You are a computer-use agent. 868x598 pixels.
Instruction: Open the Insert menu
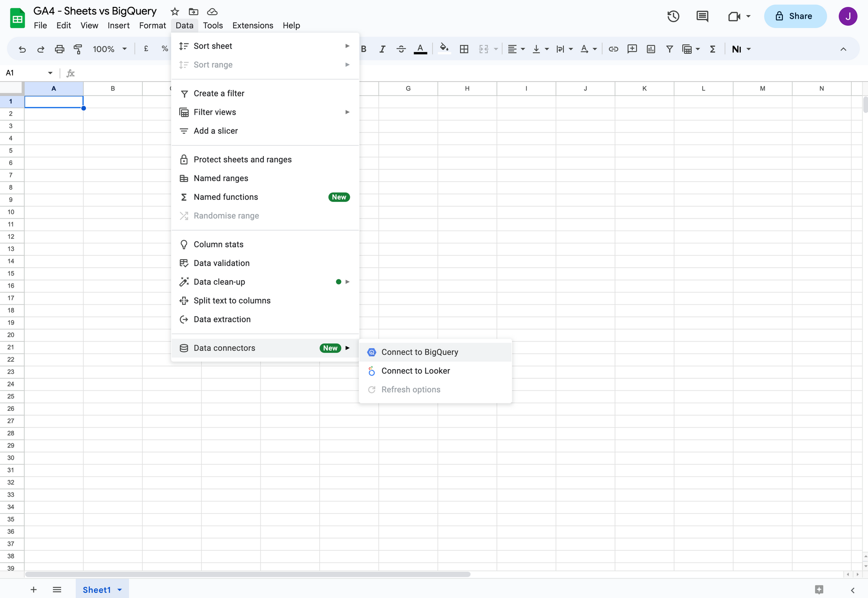(118, 26)
